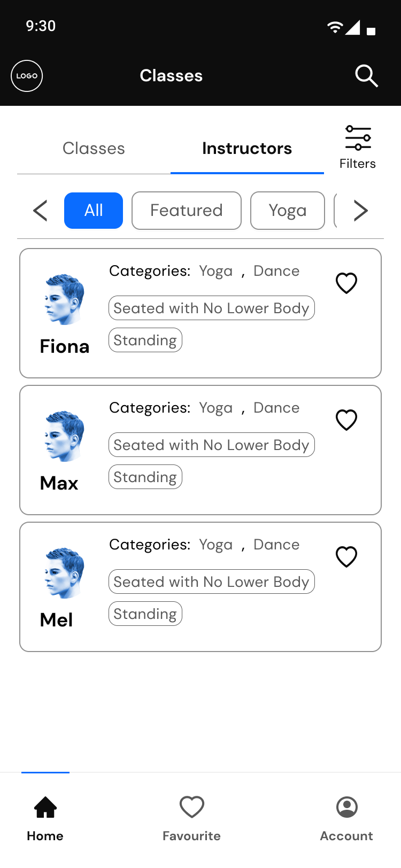Choose the Yoga category chip
401x868 pixels.
288,211
